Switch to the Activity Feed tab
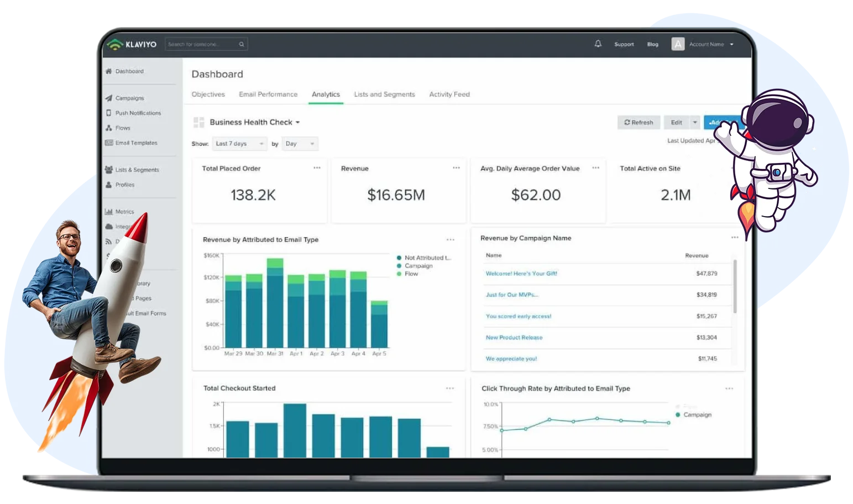853x504 pixels. pyautogui.click(x=449, y=95)
